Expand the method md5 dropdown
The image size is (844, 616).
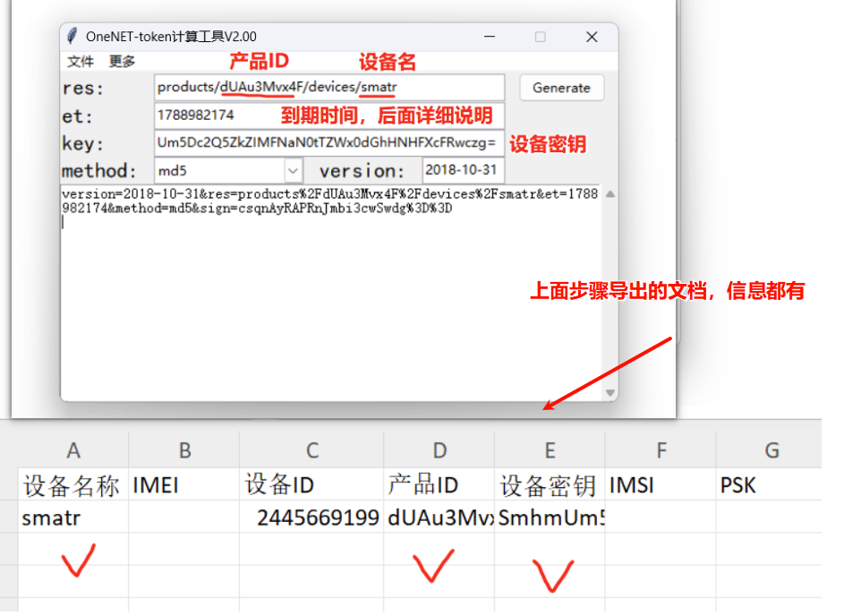[x=293, y=171]
